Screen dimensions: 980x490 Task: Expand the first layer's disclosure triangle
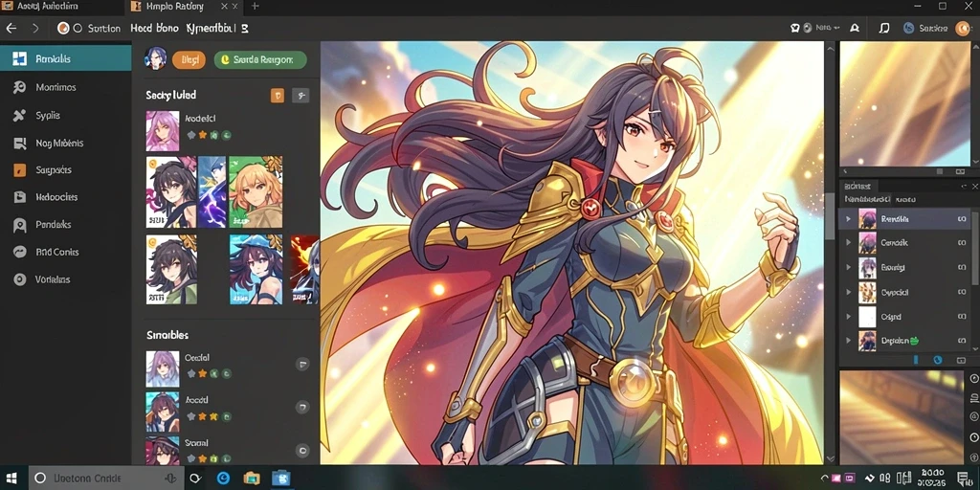(848, 219)
